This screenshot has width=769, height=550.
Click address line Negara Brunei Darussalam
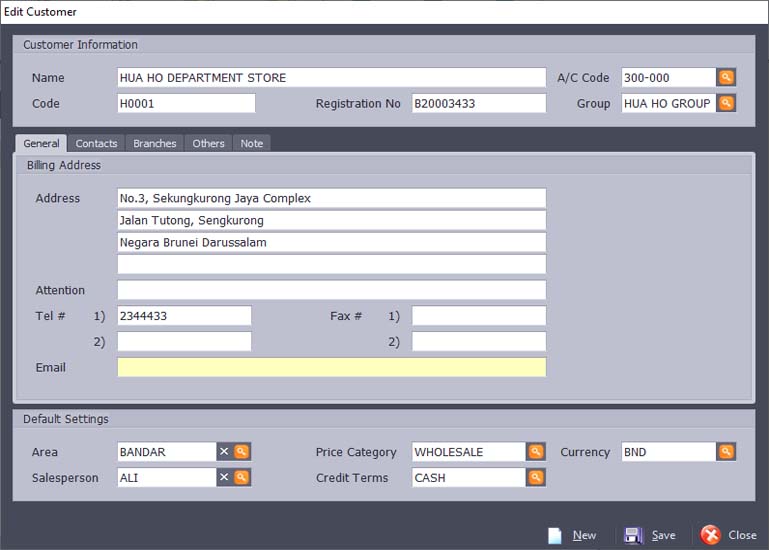click(x=332, y=242)
